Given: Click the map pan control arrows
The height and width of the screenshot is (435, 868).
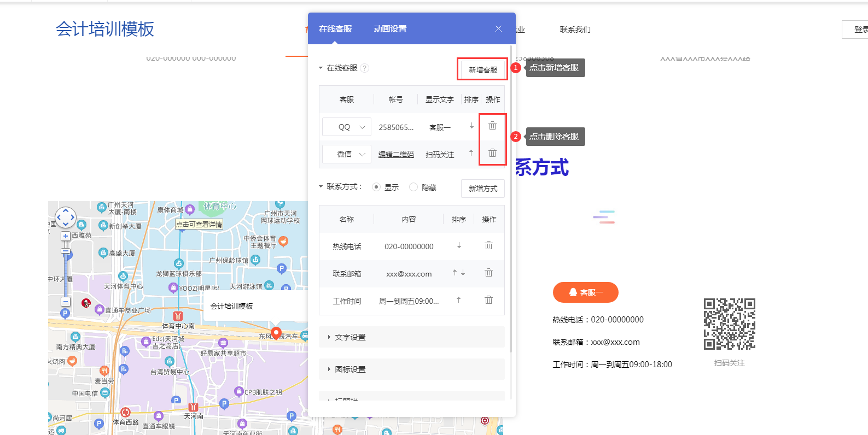Looking at the screenshot, I should point(66,217).
